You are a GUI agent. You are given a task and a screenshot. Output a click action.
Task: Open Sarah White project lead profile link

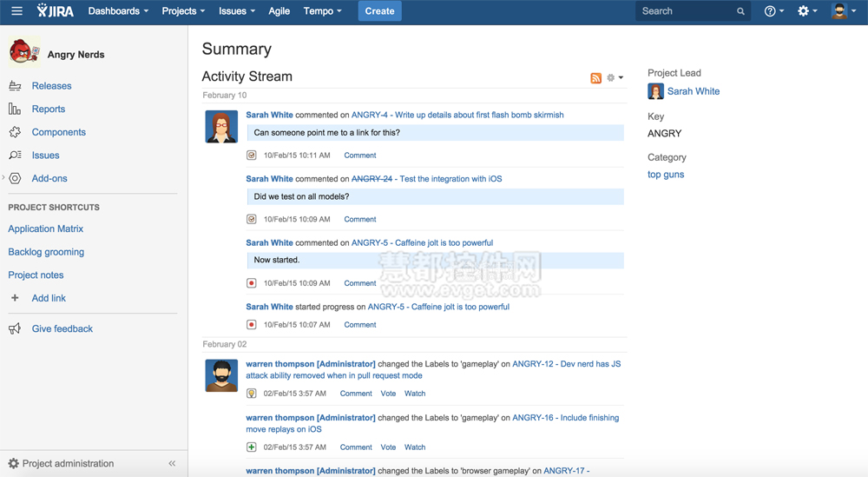(x=693, y=91)
